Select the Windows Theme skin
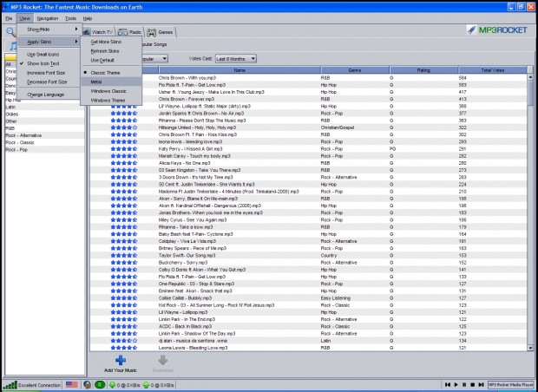This screenshot has width=538, height=392. pyautogui.click(x=108, y=101)
